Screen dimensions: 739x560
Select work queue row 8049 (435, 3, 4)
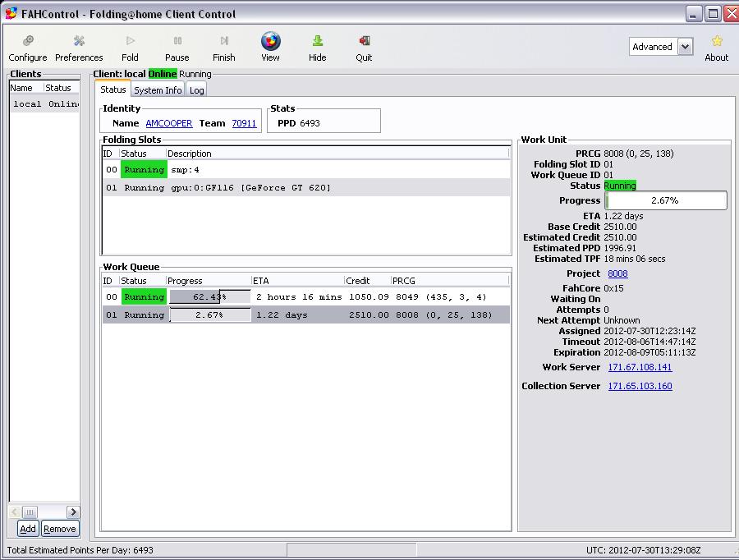pyautogui.click(x=306, y=297)
